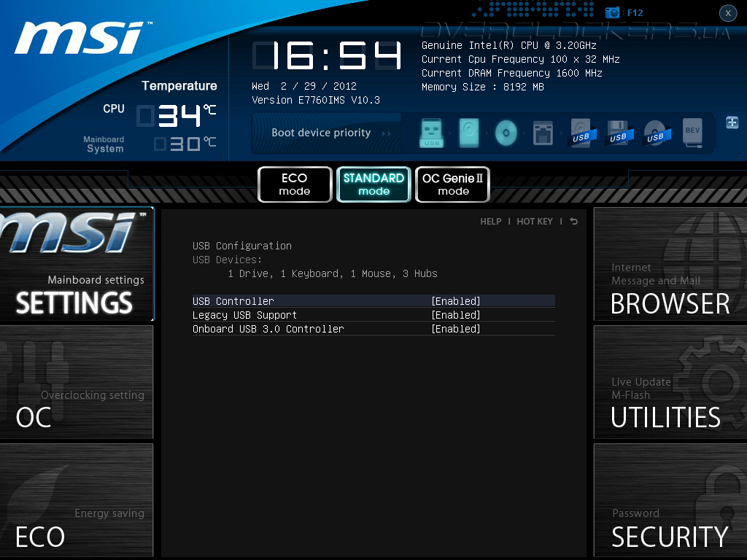Image resolution: width=747 pixels, height=560 pixels.
Task: Switch to ECO mode
Action: 295,184
